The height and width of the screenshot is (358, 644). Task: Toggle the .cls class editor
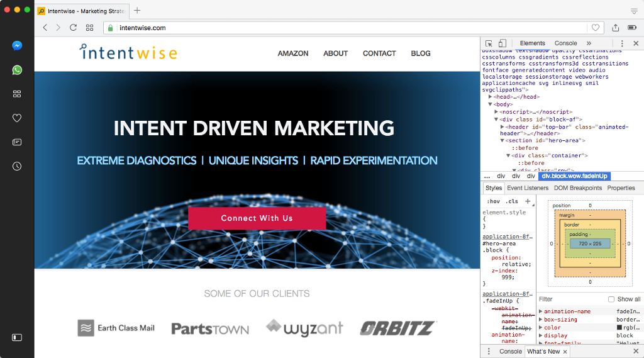[512, 201]
